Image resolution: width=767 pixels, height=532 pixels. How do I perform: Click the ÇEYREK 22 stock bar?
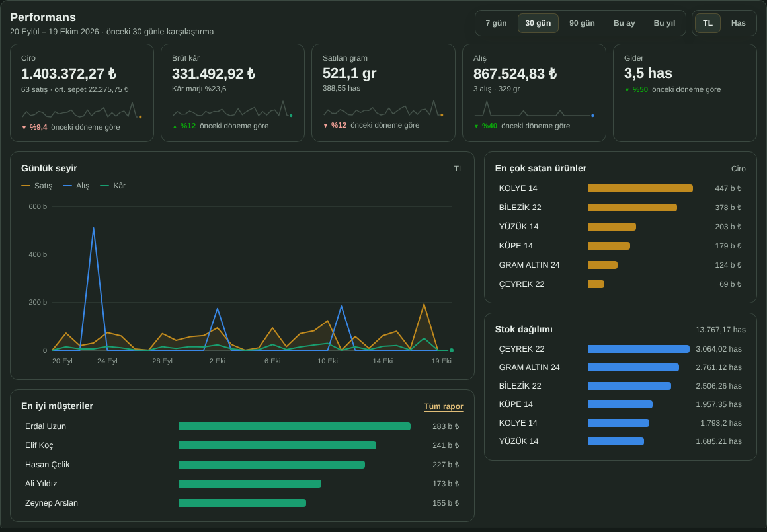click(x=638, y=349)
